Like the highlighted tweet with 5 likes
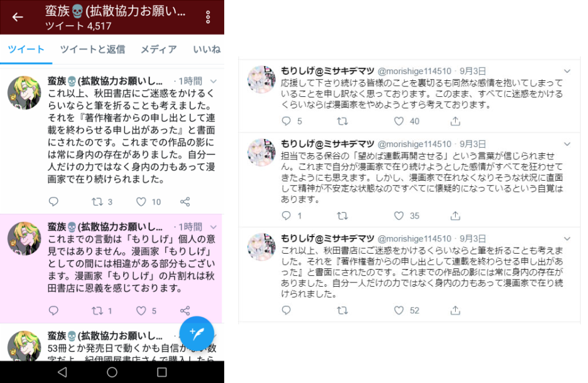 (141, 311)
